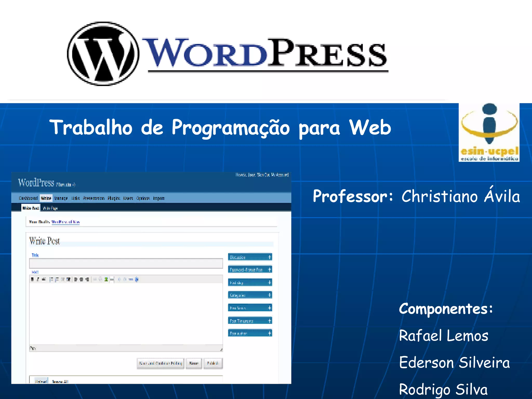Click the WordPress circular W logo

[x=103, y=54]
